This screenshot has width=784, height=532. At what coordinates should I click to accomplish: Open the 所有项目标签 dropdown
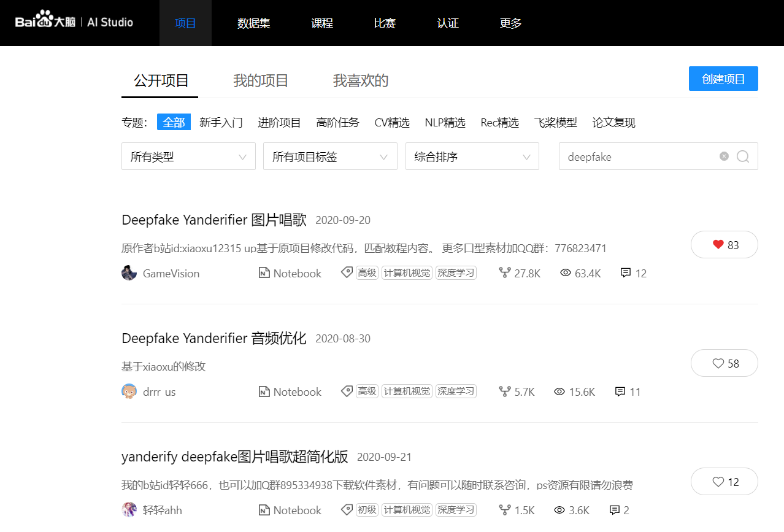coord(329,156)
